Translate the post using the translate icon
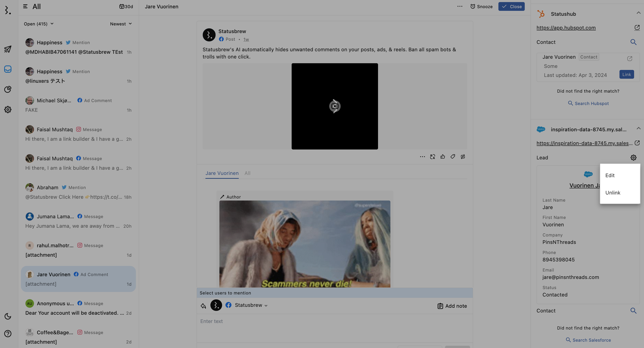Viewport: 644px width, 348px height. tap(432, 157)
